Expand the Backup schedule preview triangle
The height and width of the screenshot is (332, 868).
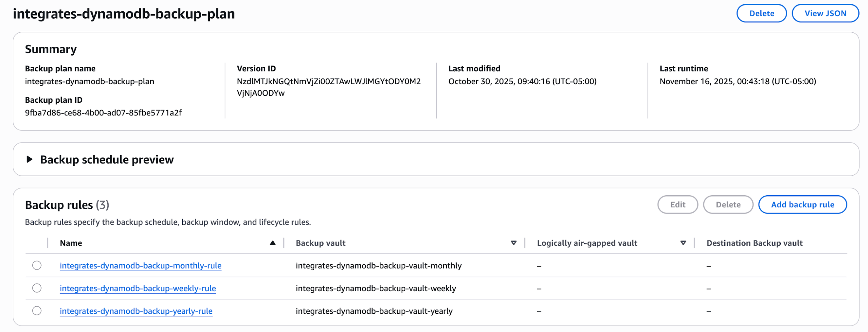pyautogui.click(x=30, y=160)
